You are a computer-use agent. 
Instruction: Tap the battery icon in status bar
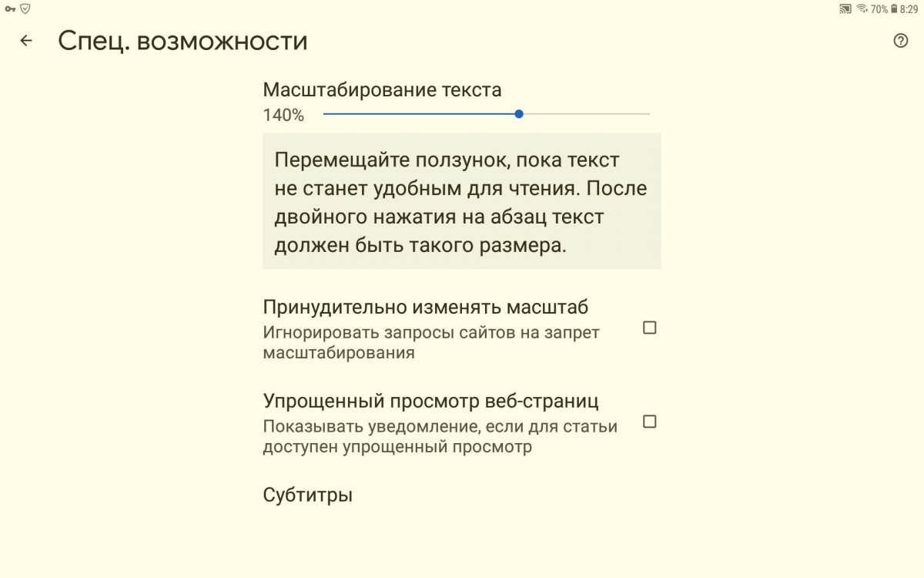pos(894,9)
